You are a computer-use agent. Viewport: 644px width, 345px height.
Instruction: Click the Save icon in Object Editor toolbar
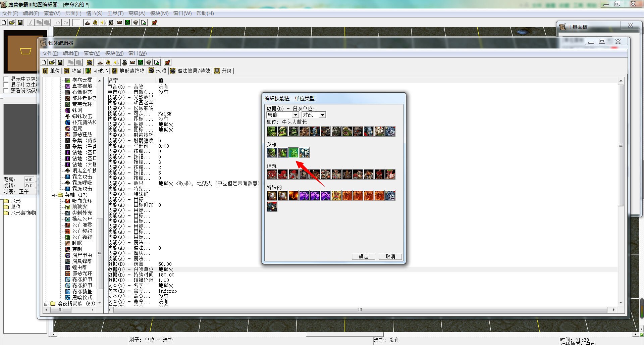60,62
